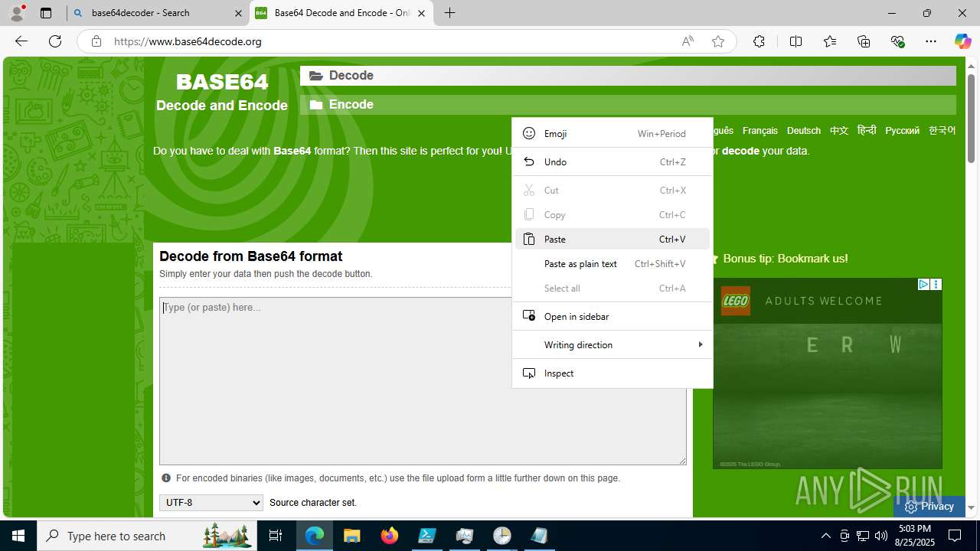
Task: Choose Inspect in context menu
Action: click(x=612, y=373)
